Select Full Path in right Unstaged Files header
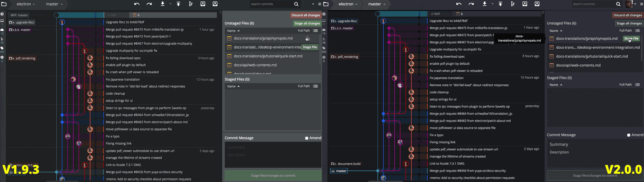Image resolution: width=644 pixels, height=182 pixels. (x=625, y=31)
